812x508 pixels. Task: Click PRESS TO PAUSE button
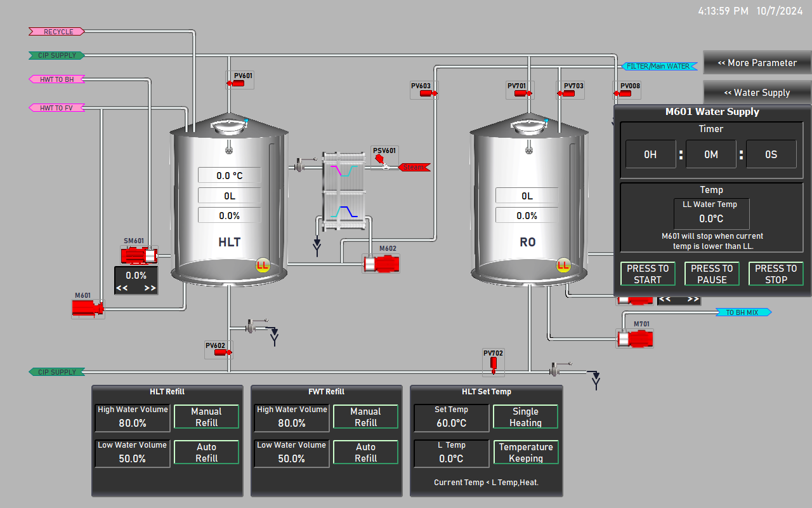712,274
